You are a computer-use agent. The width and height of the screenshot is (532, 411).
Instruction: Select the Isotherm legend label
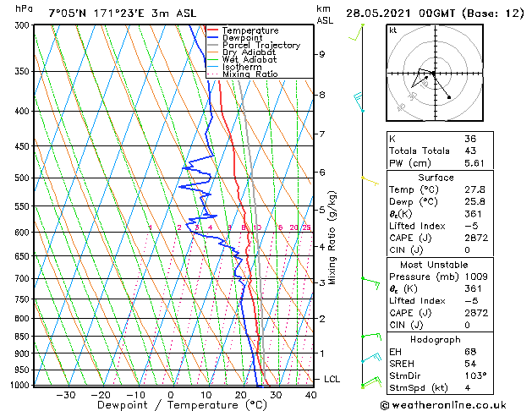pyautogui.click(x=242, y=67)
